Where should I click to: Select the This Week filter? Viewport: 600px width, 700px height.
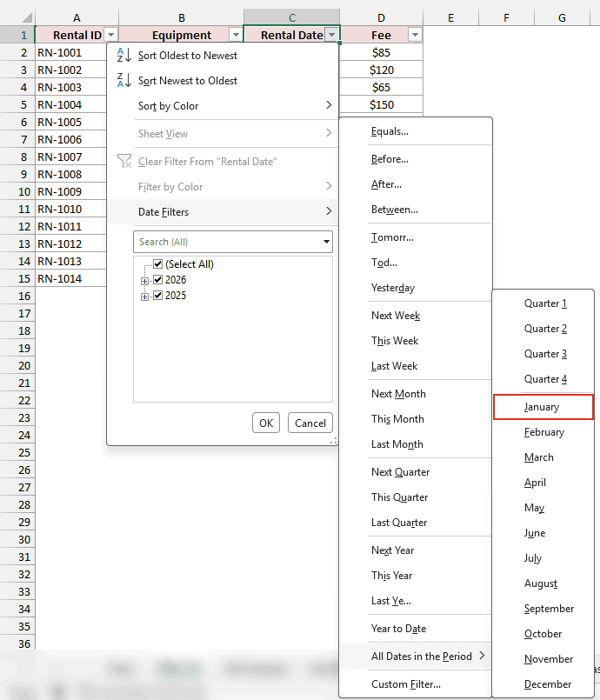[x=416, y=341]
